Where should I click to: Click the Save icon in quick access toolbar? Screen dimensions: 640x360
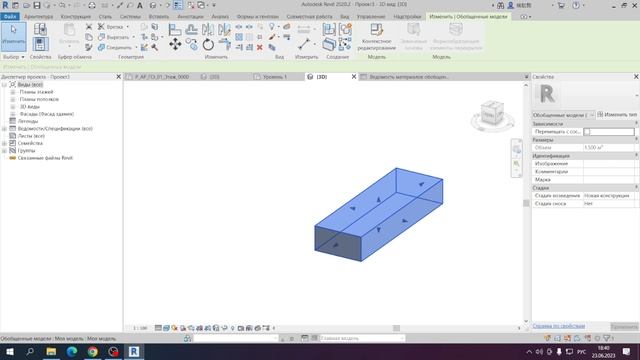click(x=37, y=5)
